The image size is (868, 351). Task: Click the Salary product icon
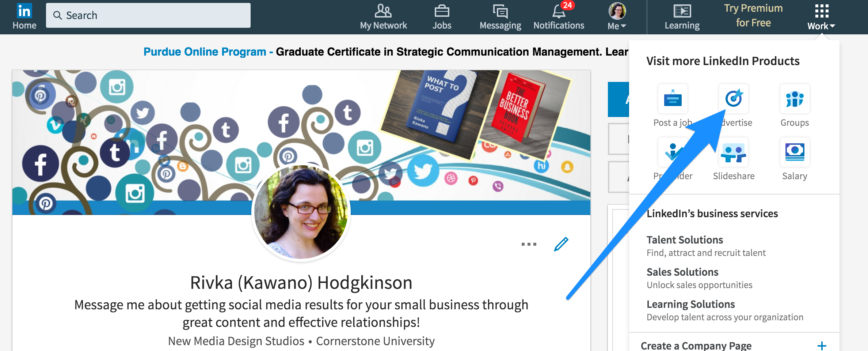pos(795,152)
